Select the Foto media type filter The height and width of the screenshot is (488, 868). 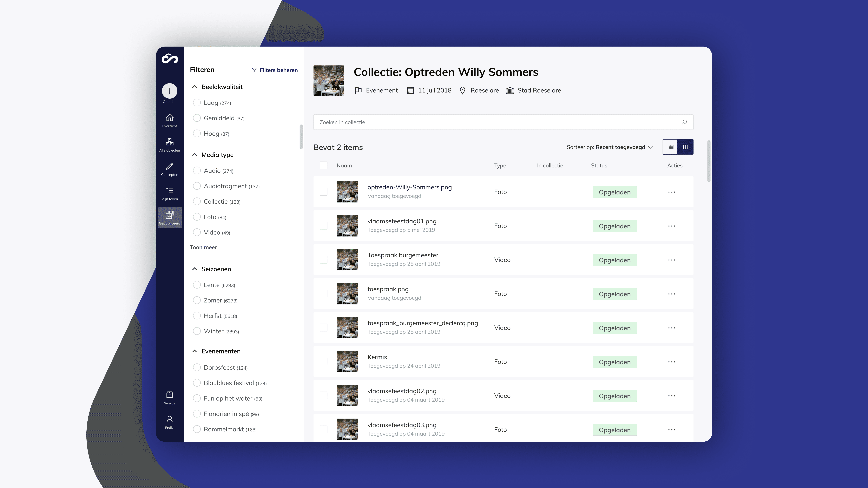(197, 217)
